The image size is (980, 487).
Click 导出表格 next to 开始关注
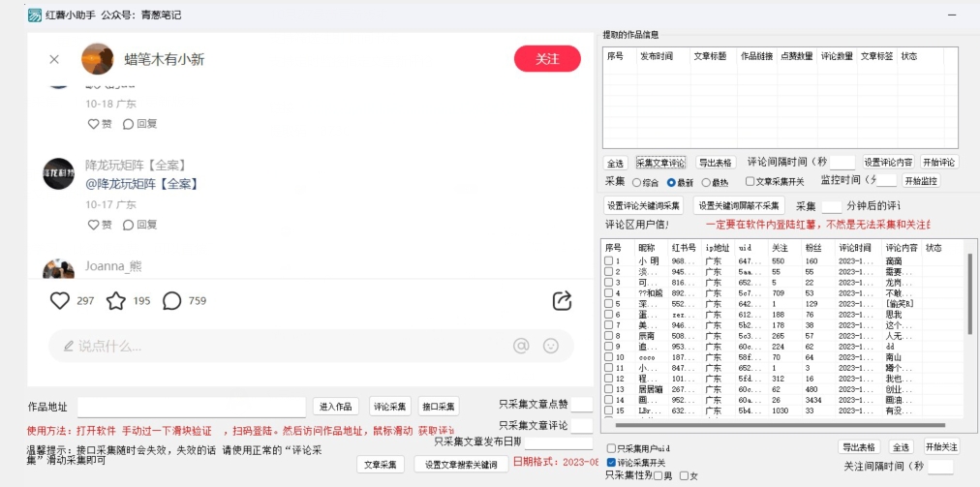click(859, 447)
